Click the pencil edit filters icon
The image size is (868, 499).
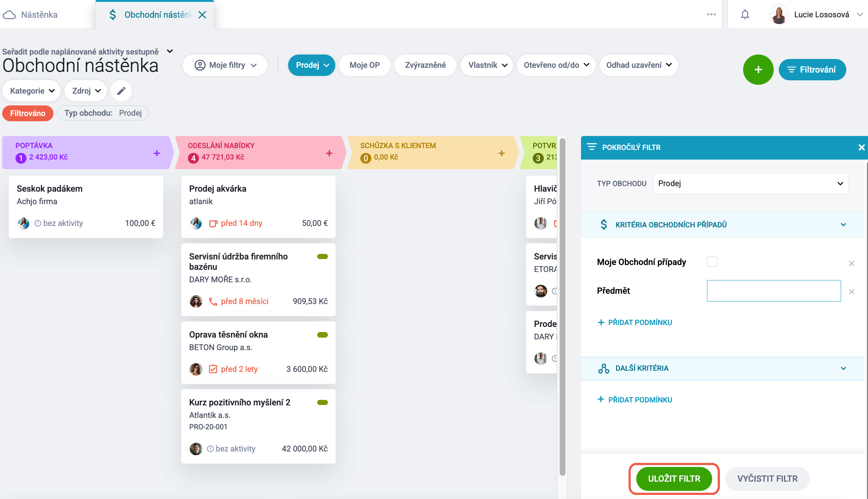point(121,91)
